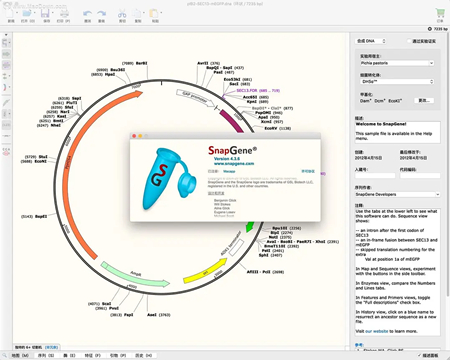Toggle the description panel checkbox at bottom right

coord(419,355)
